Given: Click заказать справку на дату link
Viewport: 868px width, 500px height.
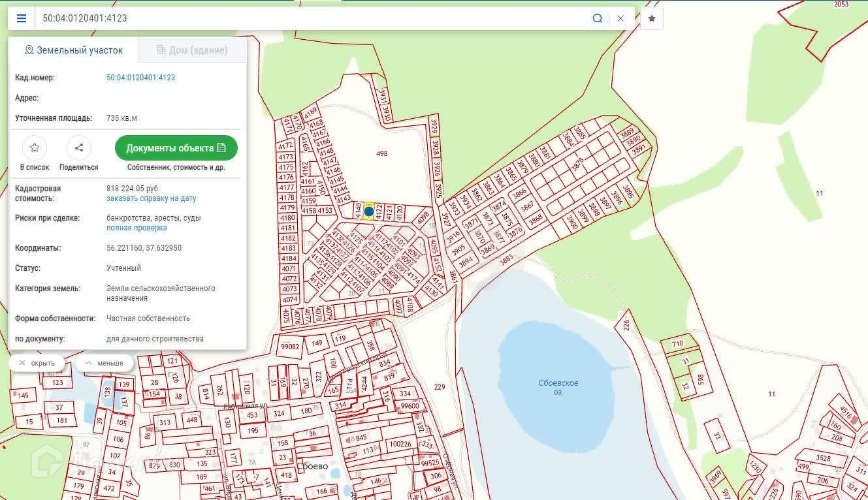Looking at the screenshot, I should [x=151, y=198].
